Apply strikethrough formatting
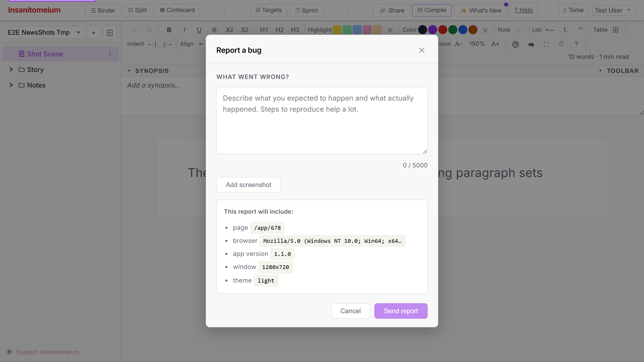Viewport: 644px width, 362px height. click(x=214, y=30)
